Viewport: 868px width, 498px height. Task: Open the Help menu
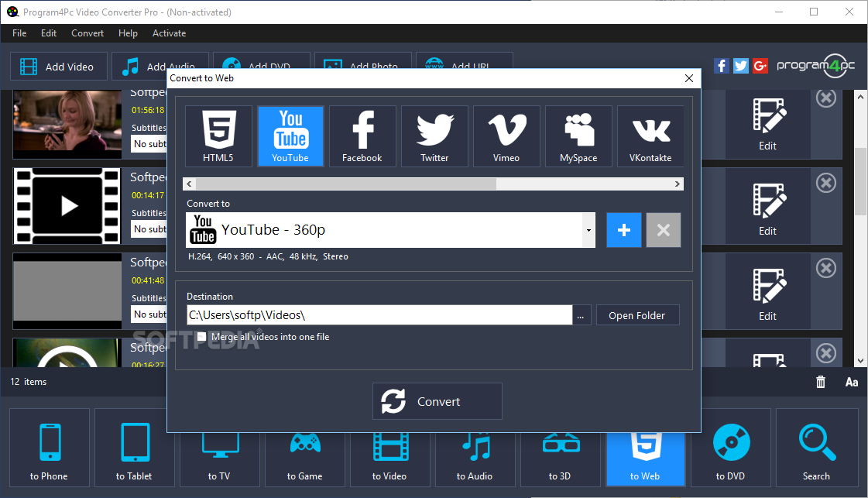(x=128, y=33)
